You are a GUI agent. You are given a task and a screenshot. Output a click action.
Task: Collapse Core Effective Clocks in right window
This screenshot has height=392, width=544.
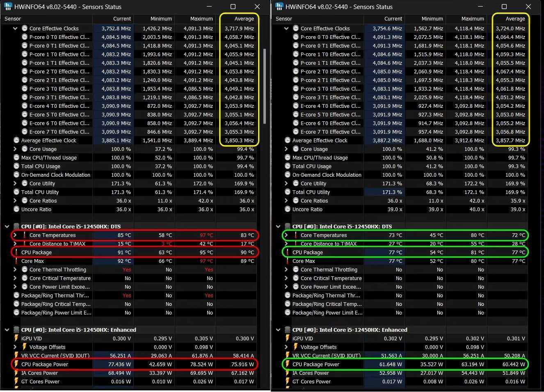coord(286,28)
